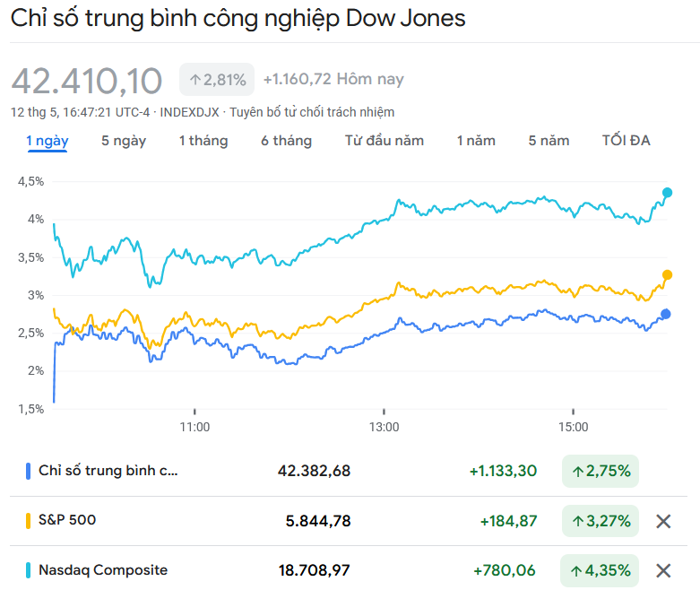Screen dimensions: 700x590
Task: Click the teal Nasdaq Composite color marker
Action: point(29,570)
